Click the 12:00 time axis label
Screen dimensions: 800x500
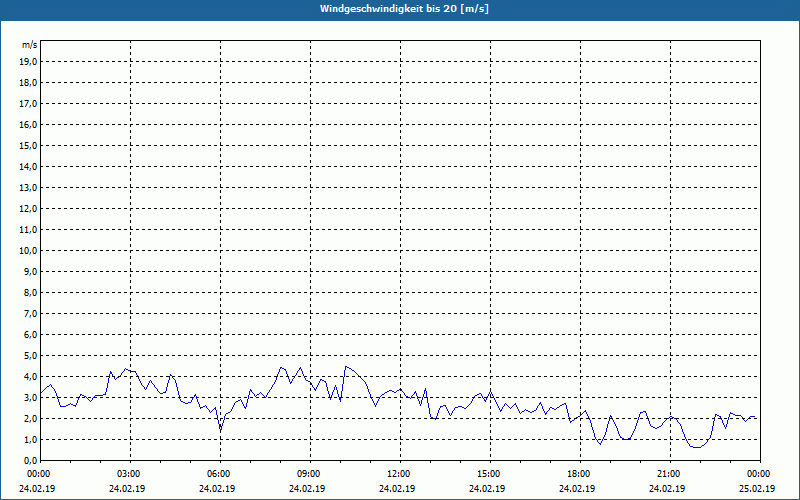click(398, 474)
